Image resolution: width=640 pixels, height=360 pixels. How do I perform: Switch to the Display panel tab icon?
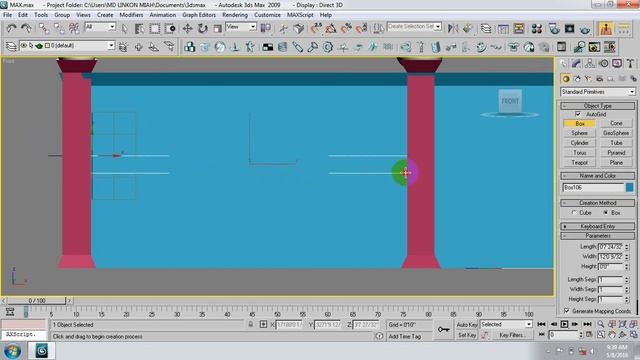pos(617,64)
